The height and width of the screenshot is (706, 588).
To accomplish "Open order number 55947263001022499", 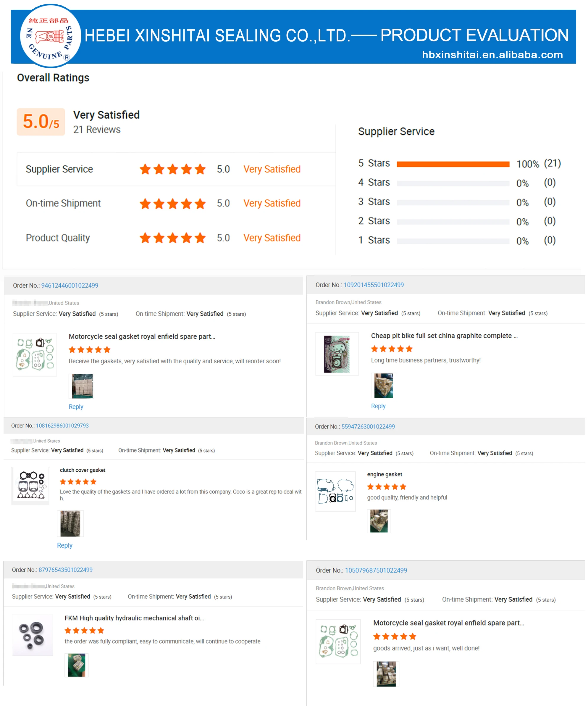I will [x=368, y=427].
